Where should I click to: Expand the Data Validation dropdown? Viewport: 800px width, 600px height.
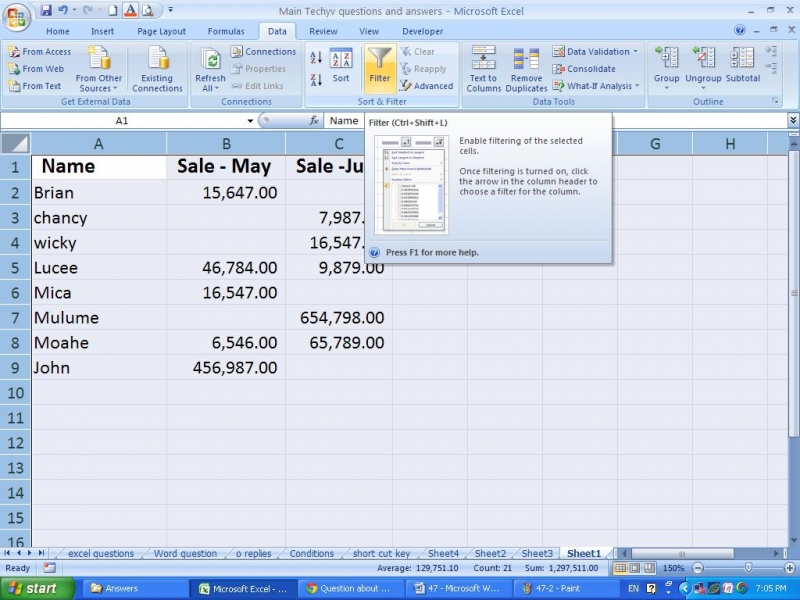(635, 52)
